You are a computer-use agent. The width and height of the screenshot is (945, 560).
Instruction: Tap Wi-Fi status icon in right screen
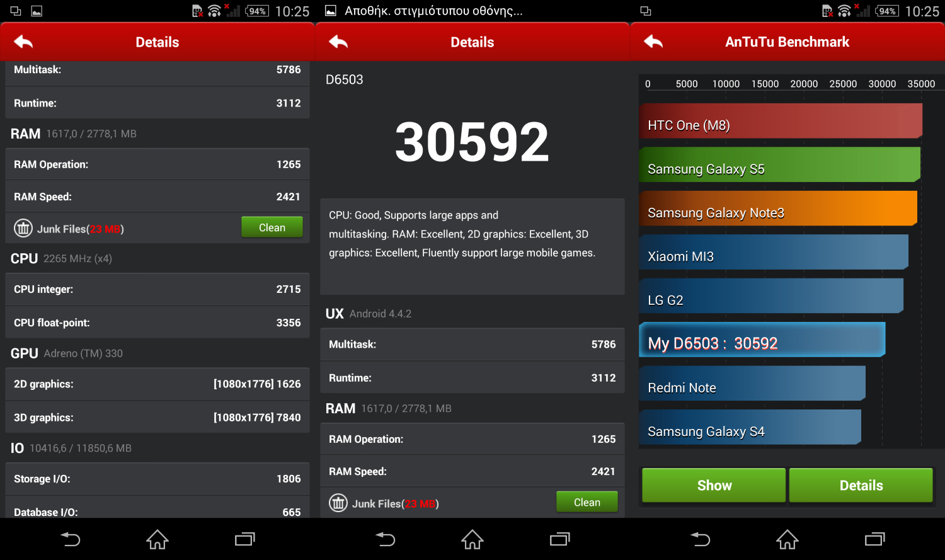point(844,11)
